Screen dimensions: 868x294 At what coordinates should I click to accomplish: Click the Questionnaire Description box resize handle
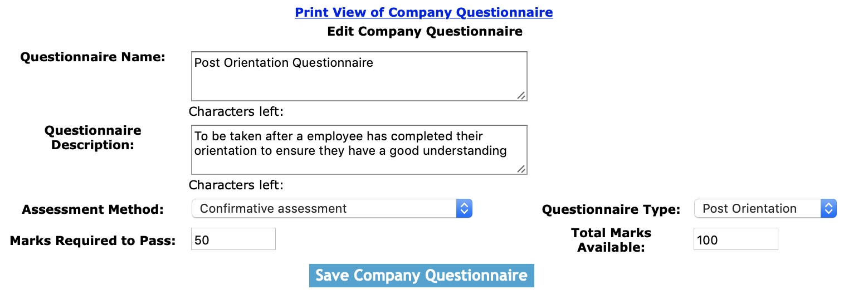pyautogui.click(x=521, y=169)
